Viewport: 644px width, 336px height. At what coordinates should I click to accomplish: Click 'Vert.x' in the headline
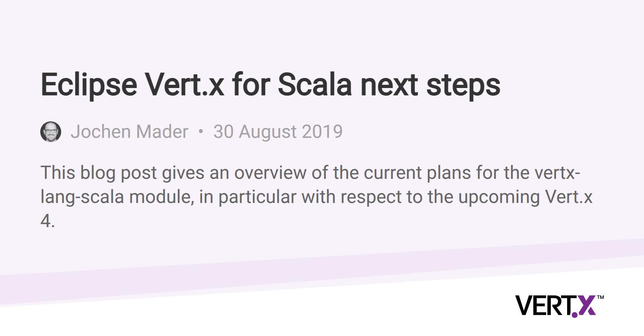pyautogui.click(x=184, y=84)
